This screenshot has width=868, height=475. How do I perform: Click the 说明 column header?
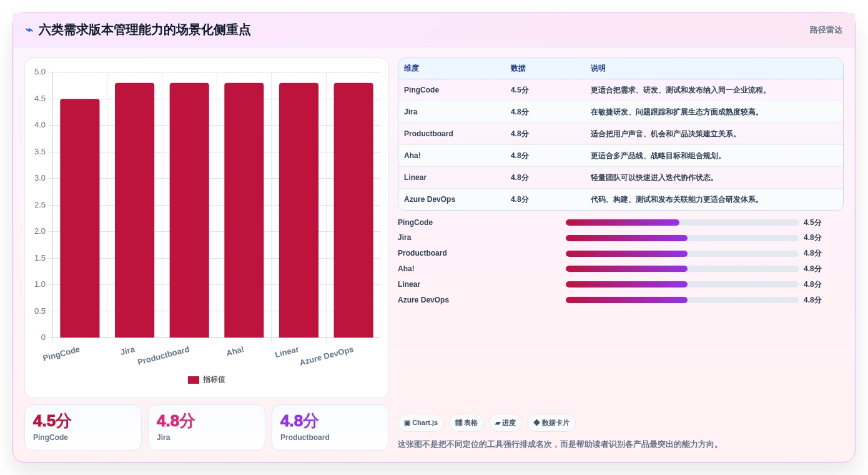[598, 69]
